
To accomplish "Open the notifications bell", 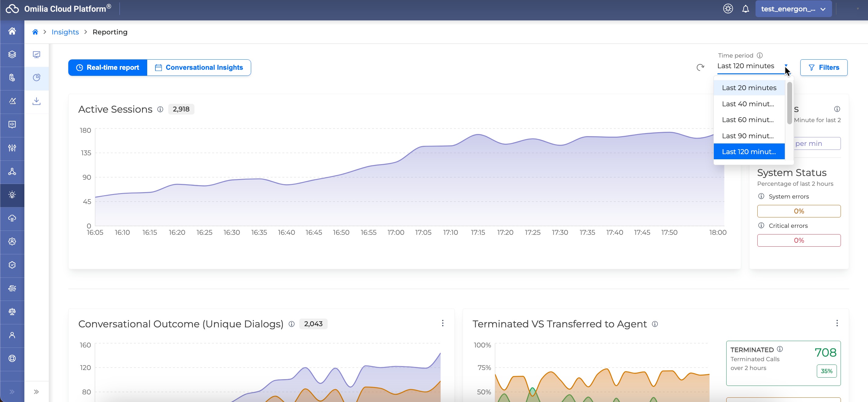I will 745,9.
